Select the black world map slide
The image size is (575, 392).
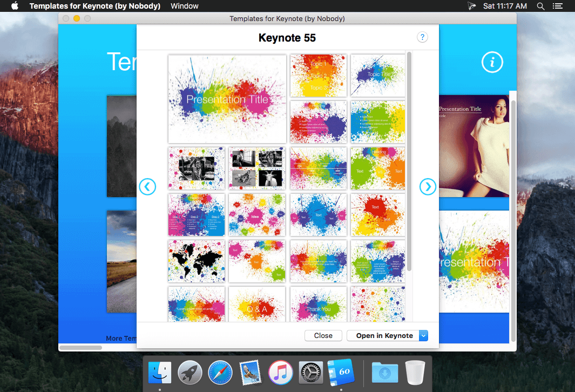click(197, 261)
